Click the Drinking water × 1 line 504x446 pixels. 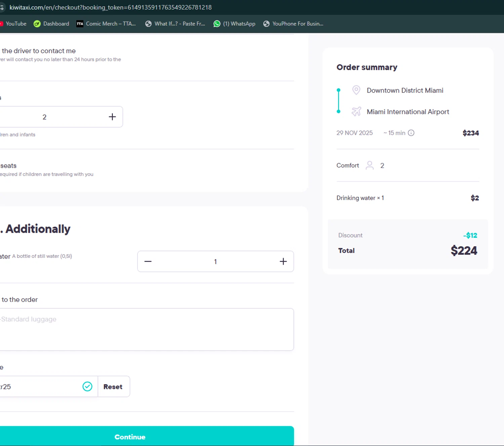tap(360, 198)
